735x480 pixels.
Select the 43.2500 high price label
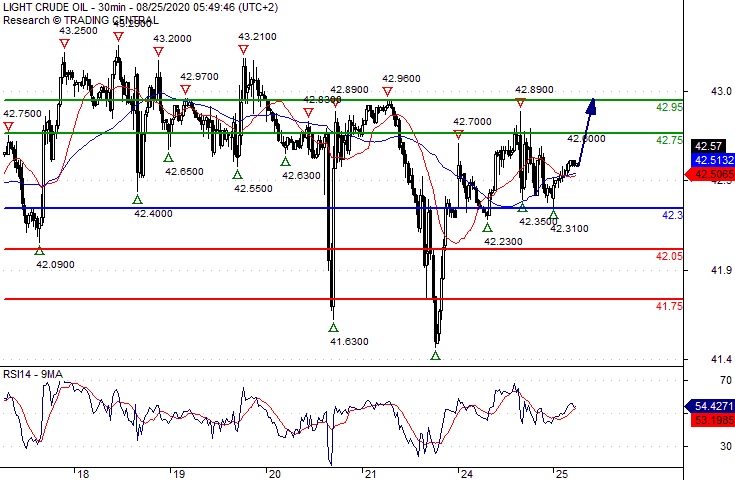78,31
